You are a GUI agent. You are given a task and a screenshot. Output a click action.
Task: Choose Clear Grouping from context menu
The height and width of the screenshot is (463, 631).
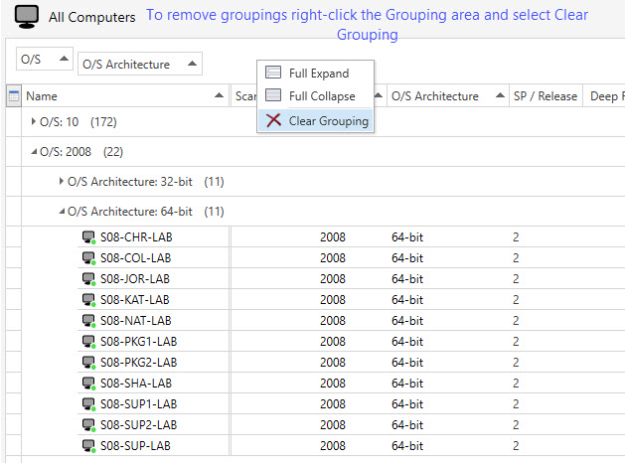(x=316, y=120)
